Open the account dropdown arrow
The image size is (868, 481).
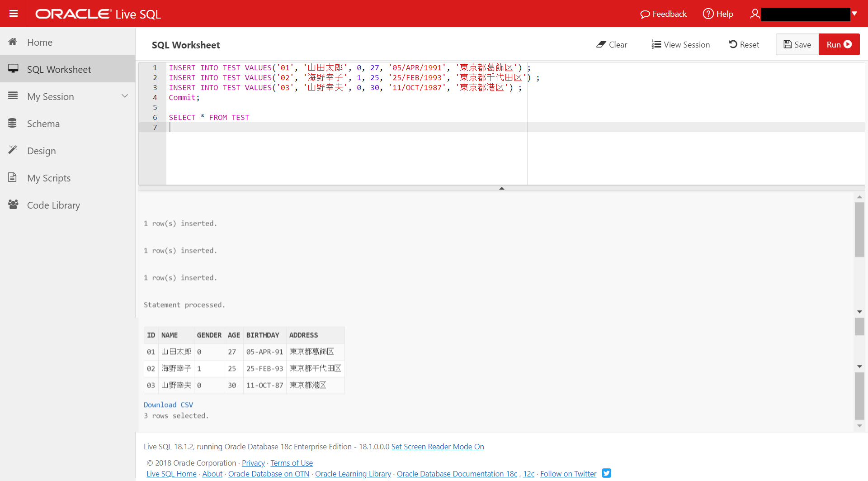(x=854, y=14)
